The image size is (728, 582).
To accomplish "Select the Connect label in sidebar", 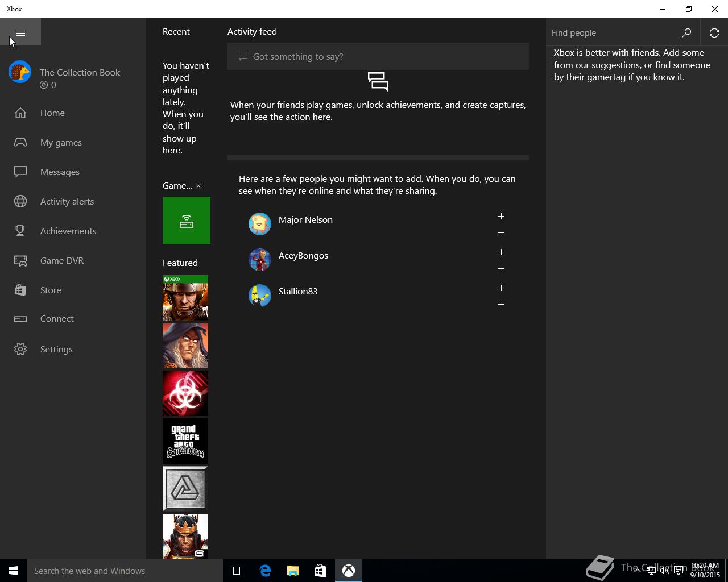I will pos(57,319).
